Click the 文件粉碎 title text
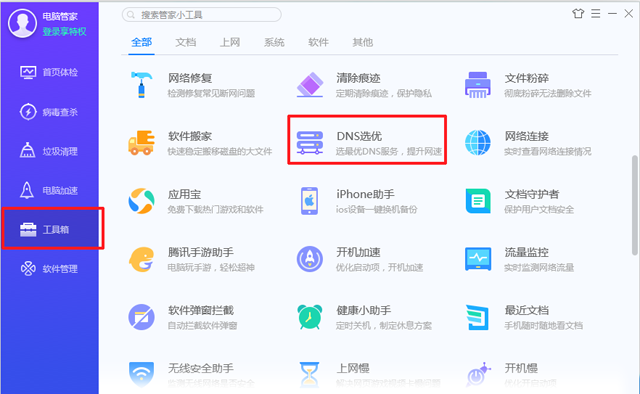This screenshot has height=394, width=640. point(527,78)
